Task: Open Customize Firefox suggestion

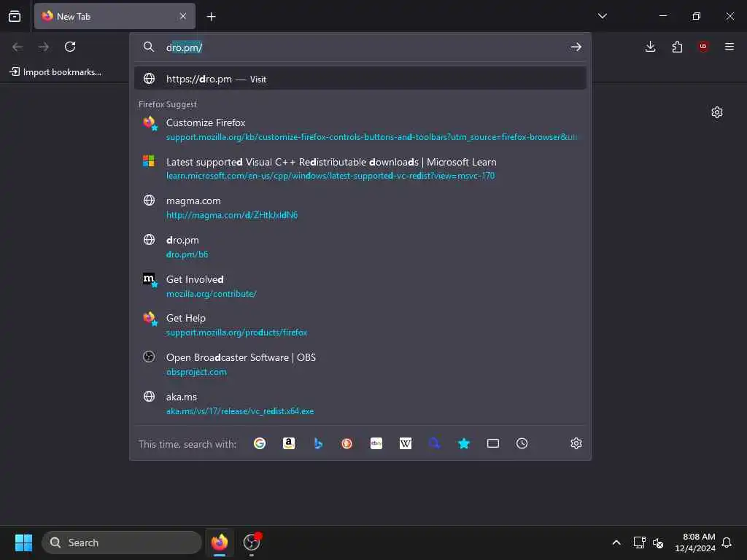Action: click(x=360, y=129)
